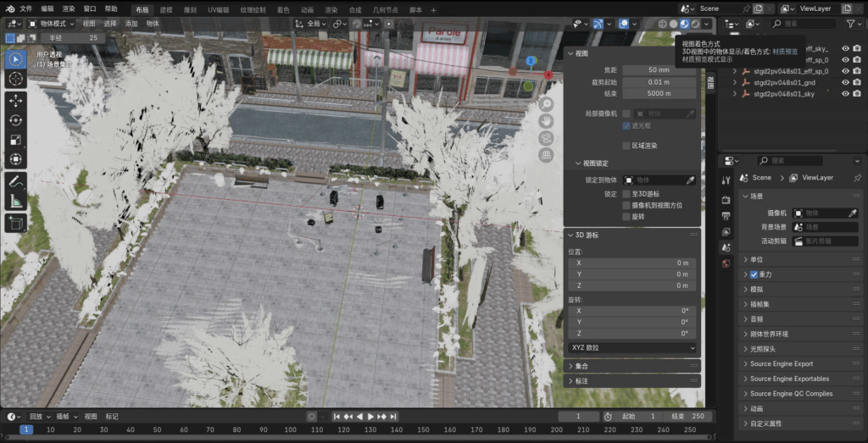Select the Annotate pencil tool

coord(16,181)
